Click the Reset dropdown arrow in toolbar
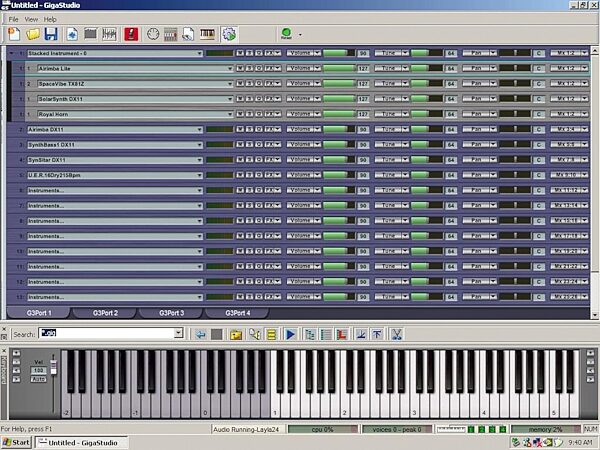The image size is (600, 450). click(300, 34)
